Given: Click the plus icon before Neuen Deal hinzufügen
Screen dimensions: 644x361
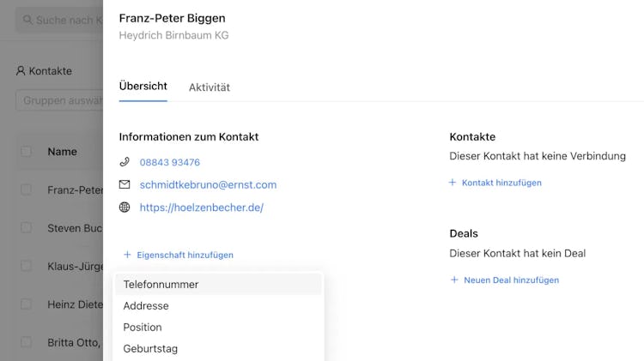Looking at the screenshot, I should click(454, 280).
